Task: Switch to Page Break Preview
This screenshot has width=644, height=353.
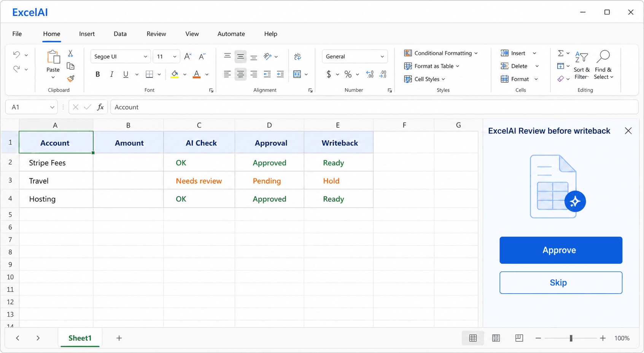Action: pyautogui.click(x=519, y=338)
